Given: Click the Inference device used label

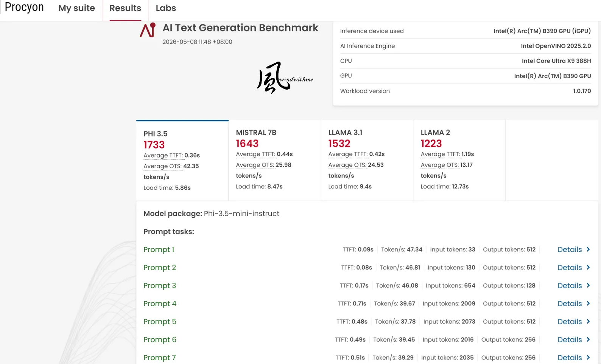Looking at the screenshot, I should [x=372, y=31].
